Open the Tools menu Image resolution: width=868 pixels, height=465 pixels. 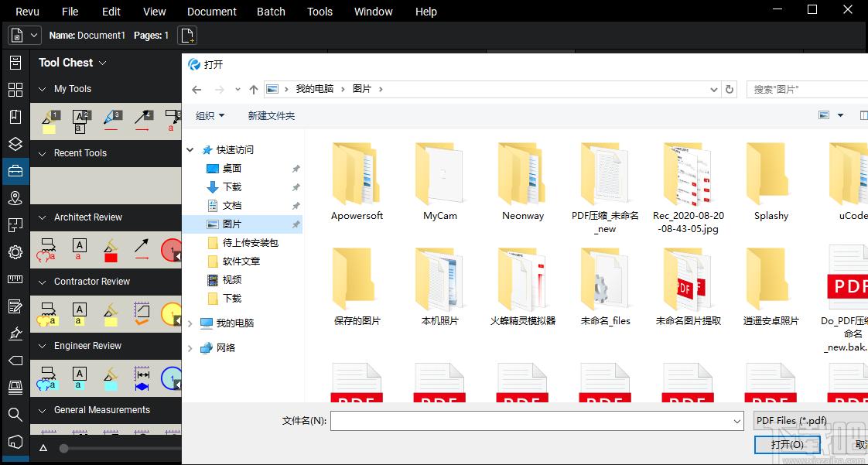(x=320, y=11)
